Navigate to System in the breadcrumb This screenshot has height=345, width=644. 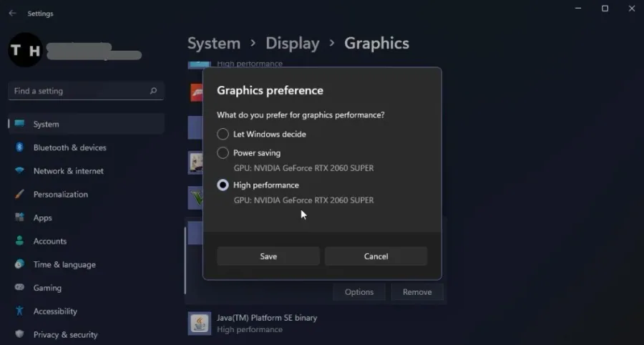[x=214, y=44]
